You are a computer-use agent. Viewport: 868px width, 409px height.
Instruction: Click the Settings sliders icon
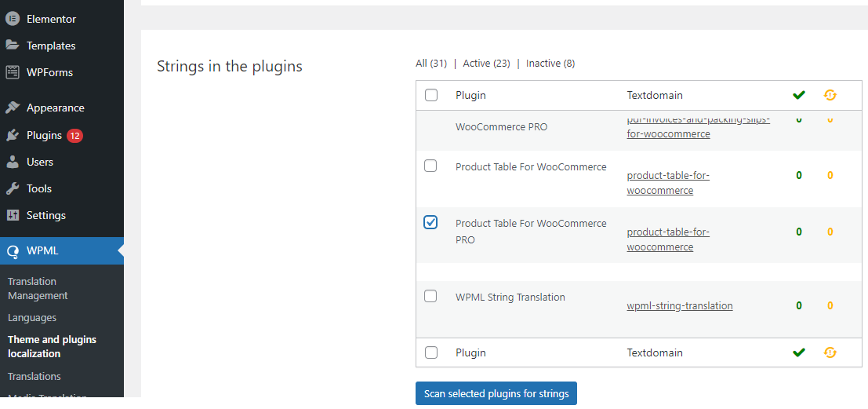point(13,215)
